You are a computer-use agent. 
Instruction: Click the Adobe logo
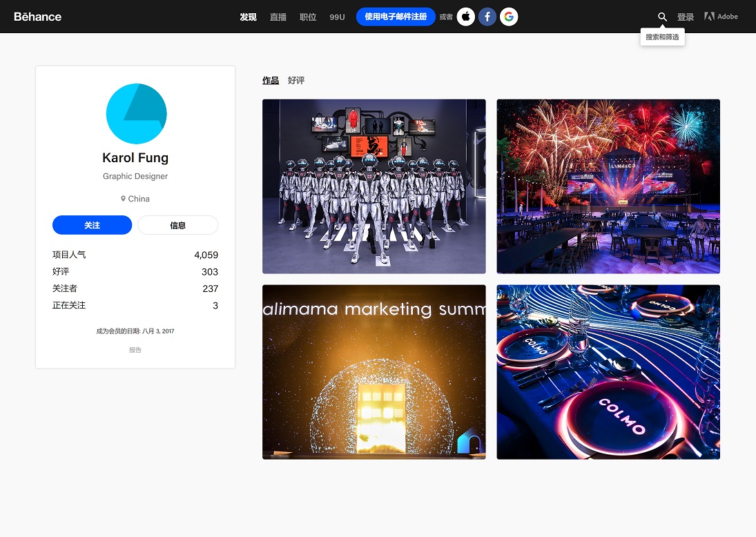(721, 17)
